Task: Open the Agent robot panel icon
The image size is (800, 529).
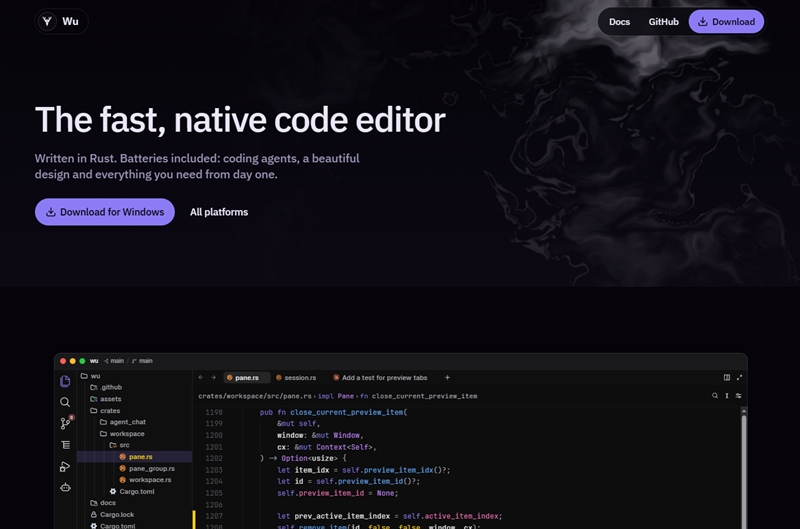Action: point(65,488)
